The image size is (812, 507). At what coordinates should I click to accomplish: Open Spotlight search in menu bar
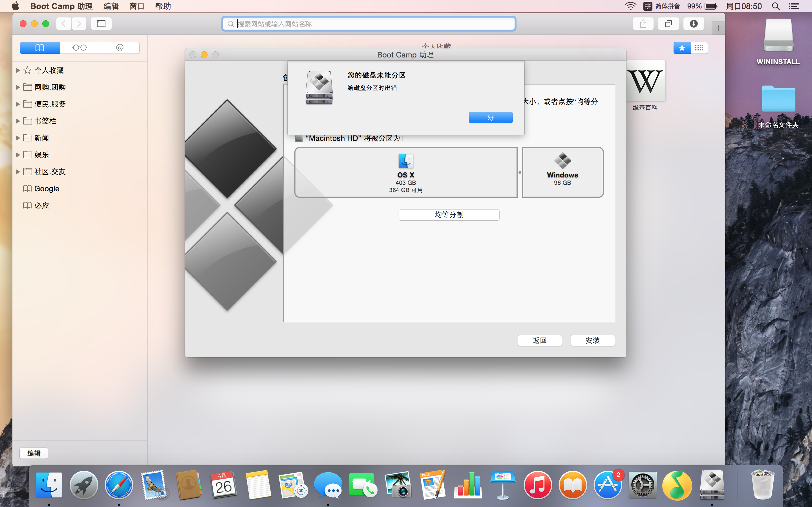pos(775,6)
